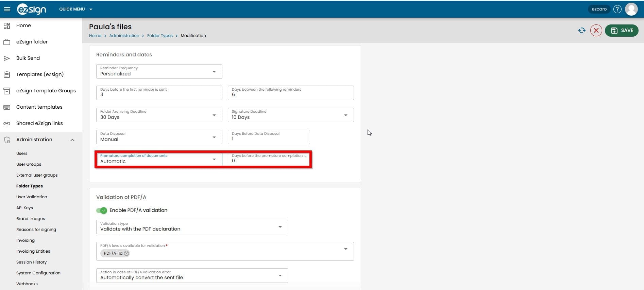Click the red cancel X icon
The image size is (644, 290).
(596, 31)
